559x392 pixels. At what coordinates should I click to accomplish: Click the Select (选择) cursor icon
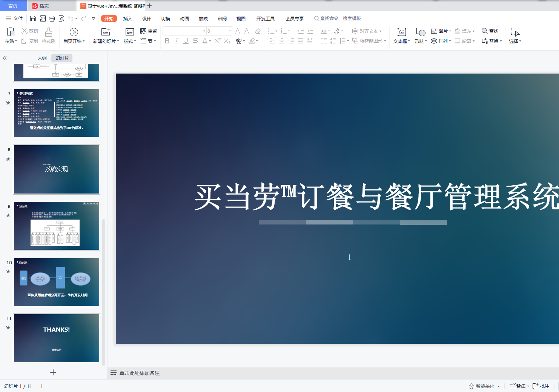[x=515, y=32]
